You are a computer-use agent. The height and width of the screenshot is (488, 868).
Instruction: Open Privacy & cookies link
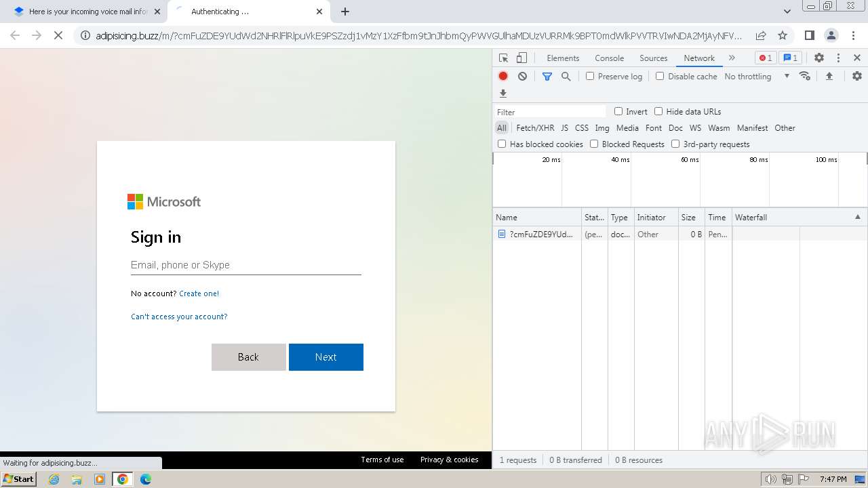[x=450, y=460]
